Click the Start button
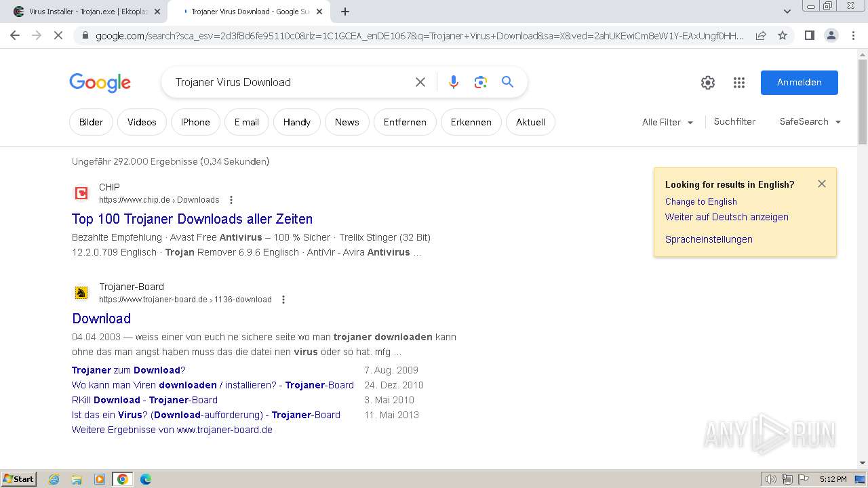This screenshot has height=488, width=868. pyautogui.click(x=19, y=479)
